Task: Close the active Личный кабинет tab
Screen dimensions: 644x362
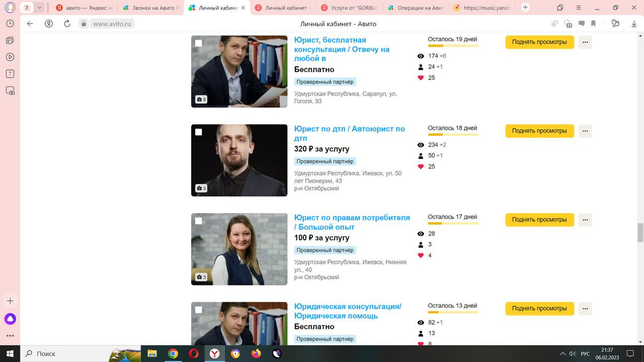Action: [x=244, y=8]
